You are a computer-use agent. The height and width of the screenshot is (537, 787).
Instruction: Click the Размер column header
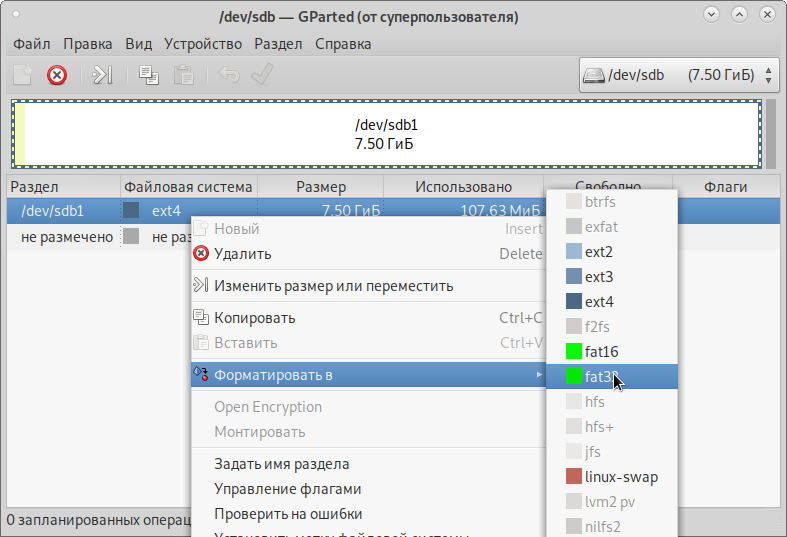[321, 187]
